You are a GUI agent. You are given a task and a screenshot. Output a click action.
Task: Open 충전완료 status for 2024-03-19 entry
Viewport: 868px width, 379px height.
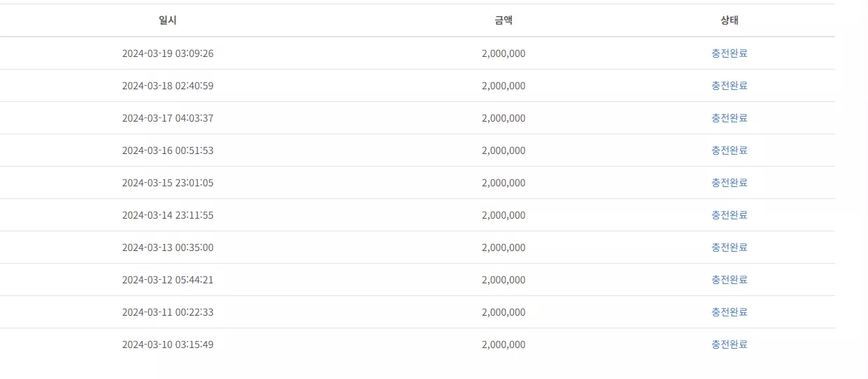[730, 53]
